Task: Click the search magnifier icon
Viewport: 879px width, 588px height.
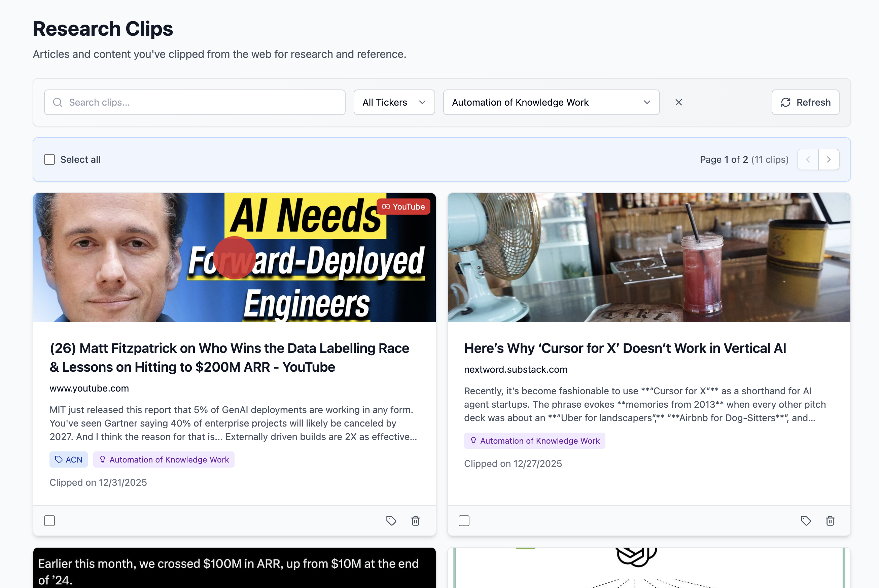Action: click(x=58, y=102)
